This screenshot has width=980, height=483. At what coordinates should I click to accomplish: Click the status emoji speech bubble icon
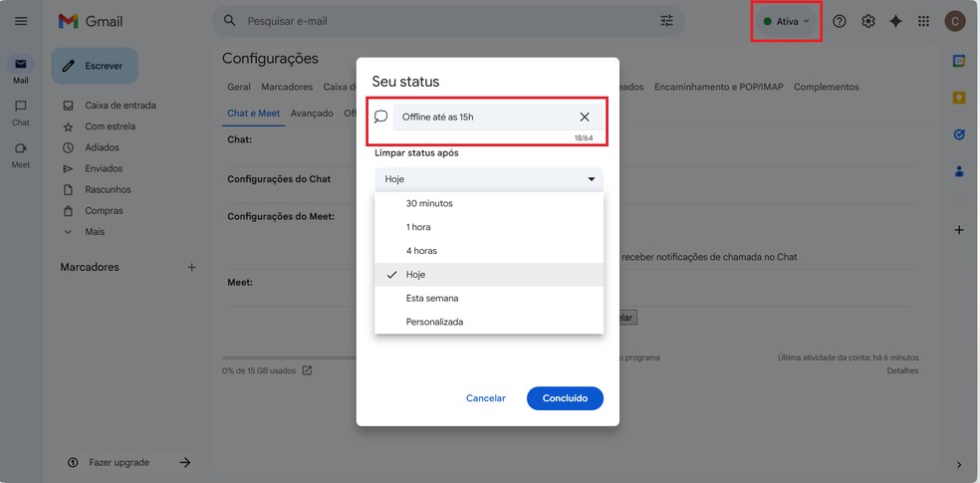point(380,117)
